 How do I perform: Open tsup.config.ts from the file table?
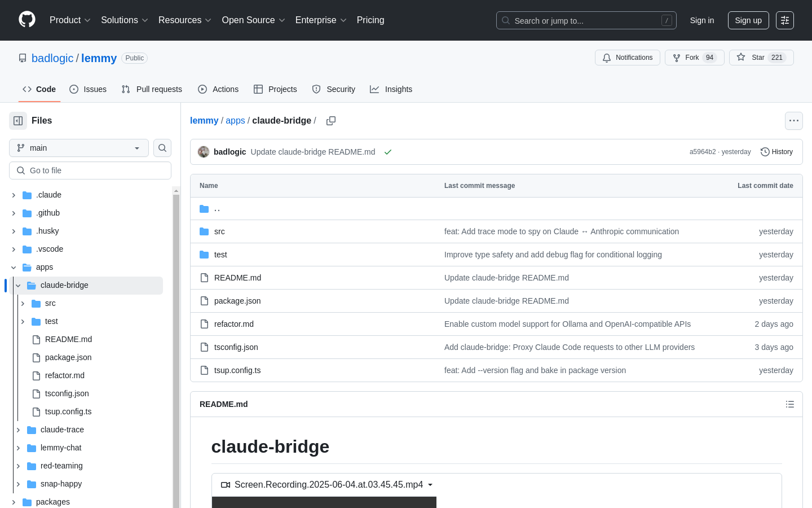[x=237, y=370]
